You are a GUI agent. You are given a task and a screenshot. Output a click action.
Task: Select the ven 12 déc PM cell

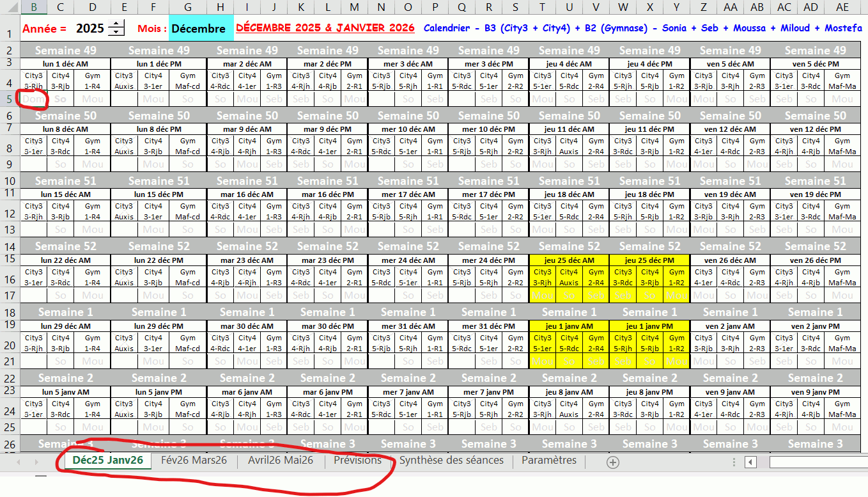(815, 129)
